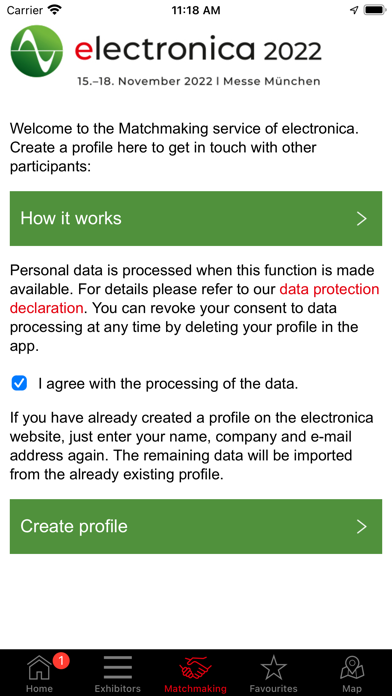This screenshot has width=392, height=696.
Task: Expand the How it works chevron
Action: [x=362, y=218]
